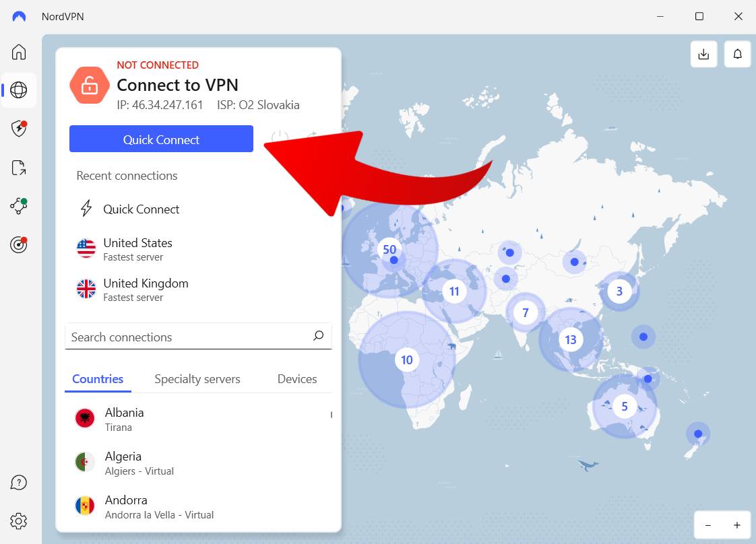The image size is (756, 544).
Task: Zoom out the map with minus button
Action: (707, 525)
